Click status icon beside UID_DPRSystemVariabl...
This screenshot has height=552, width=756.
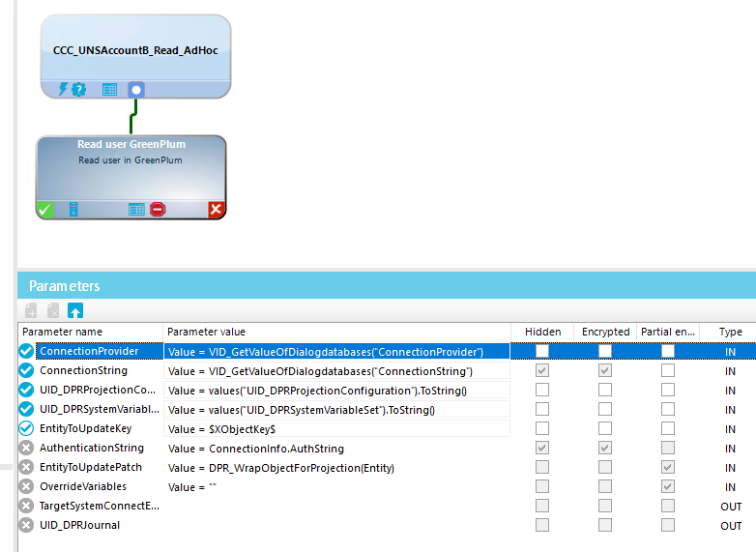[26, 409]
